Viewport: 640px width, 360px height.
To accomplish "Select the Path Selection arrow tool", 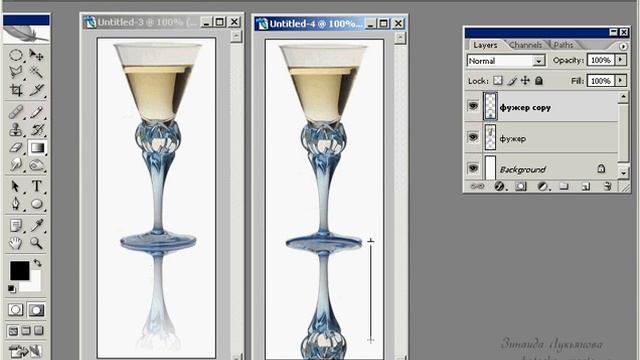I will pyautogui.click(x=16, y=186).
